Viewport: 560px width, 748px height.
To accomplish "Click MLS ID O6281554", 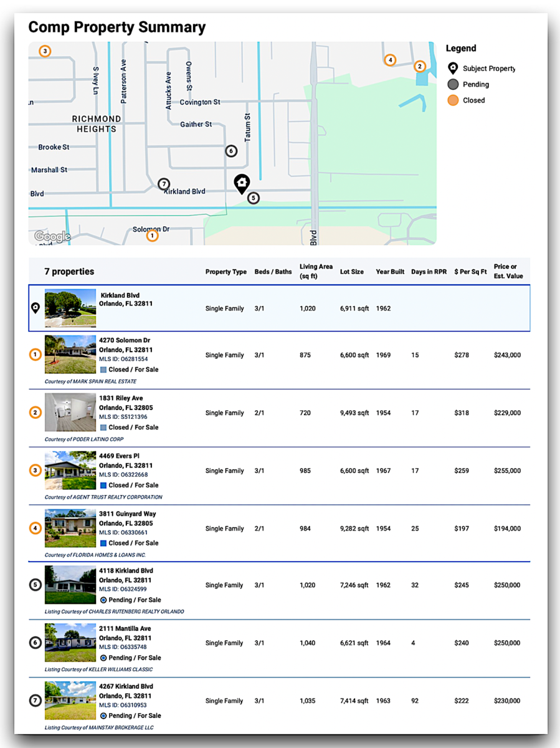I will click(123, 360).
